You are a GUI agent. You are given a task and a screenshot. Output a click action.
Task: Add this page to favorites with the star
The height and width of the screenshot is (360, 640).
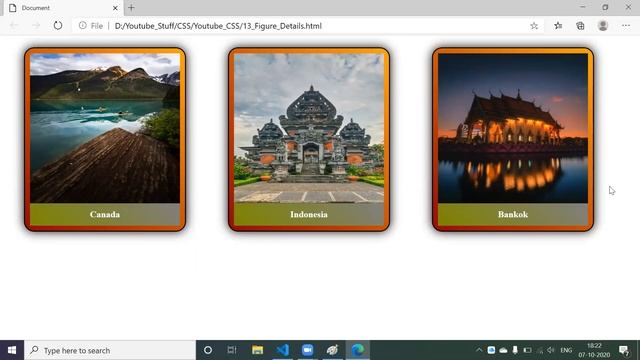[534, 26]
